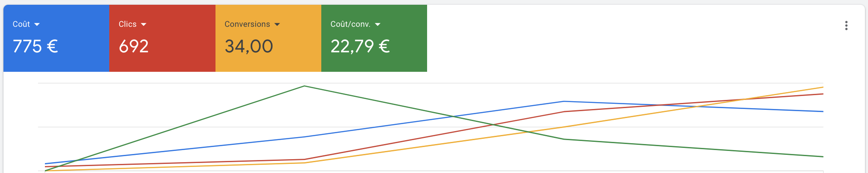Click the Clics label text
Screen dimensions: 868x173
pyautogui.click(x=127, y=24)
